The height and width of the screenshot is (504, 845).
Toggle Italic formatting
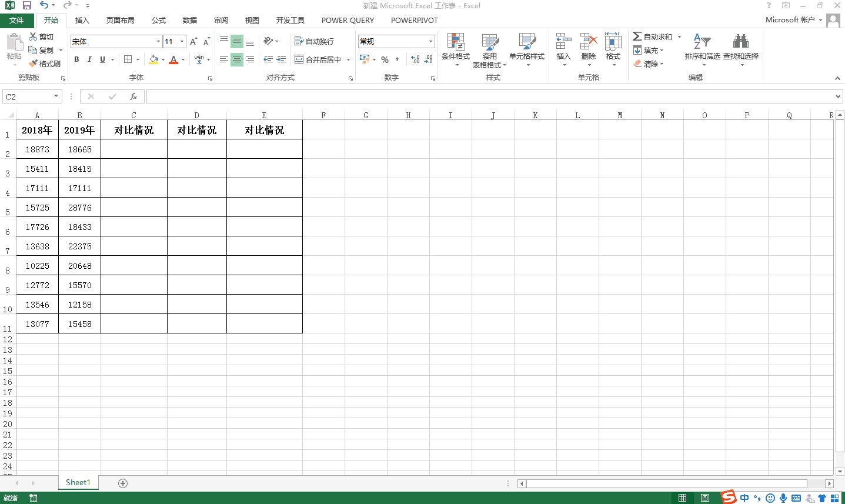point(89,59)
